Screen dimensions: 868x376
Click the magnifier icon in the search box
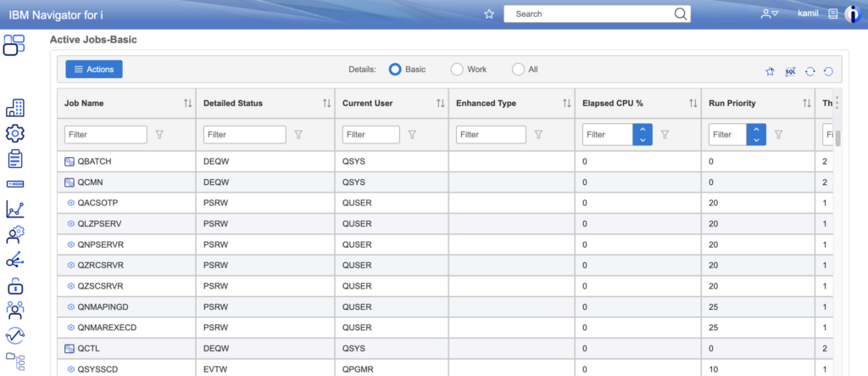pyautogui.click(x=681, y=14)
